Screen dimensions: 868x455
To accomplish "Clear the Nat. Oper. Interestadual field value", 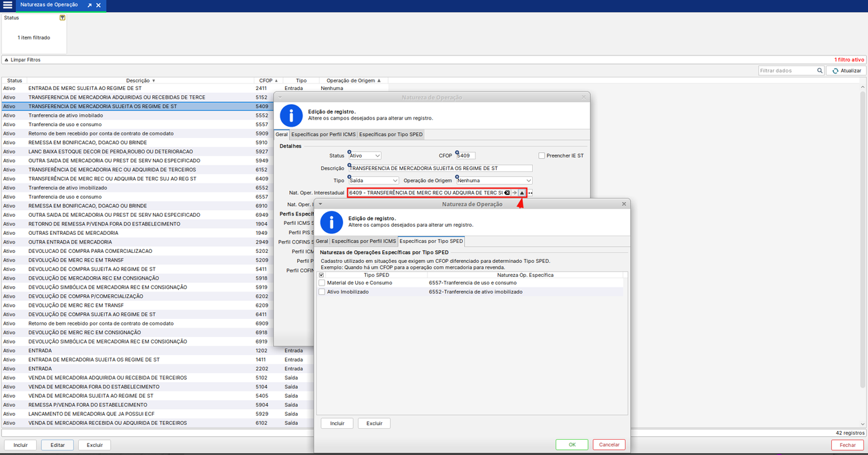I will [x=507, y=193].
